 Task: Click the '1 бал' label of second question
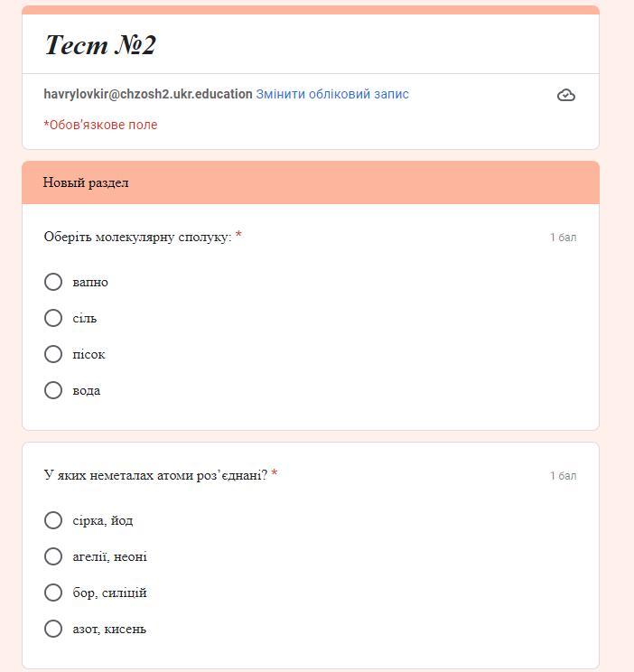563,476
